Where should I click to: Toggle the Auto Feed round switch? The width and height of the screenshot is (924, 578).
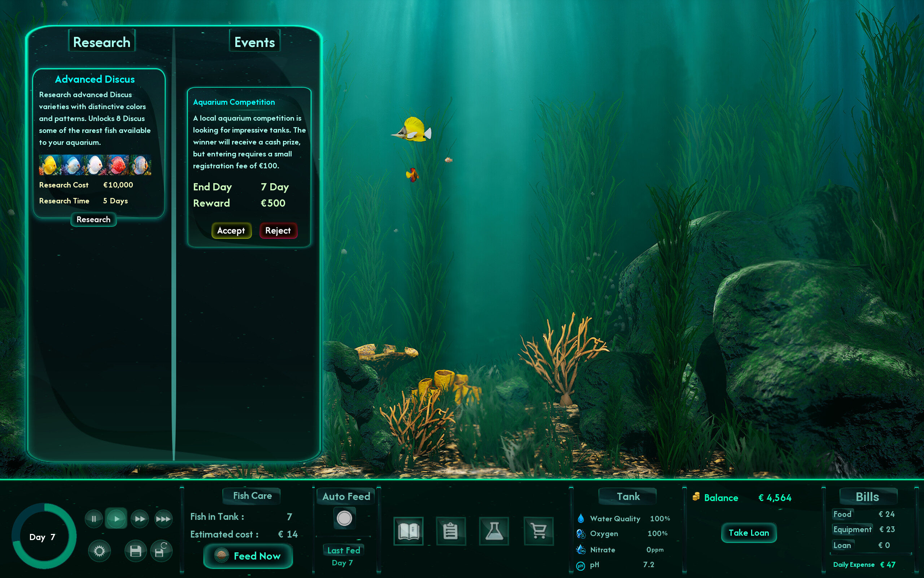coord(344,518)
